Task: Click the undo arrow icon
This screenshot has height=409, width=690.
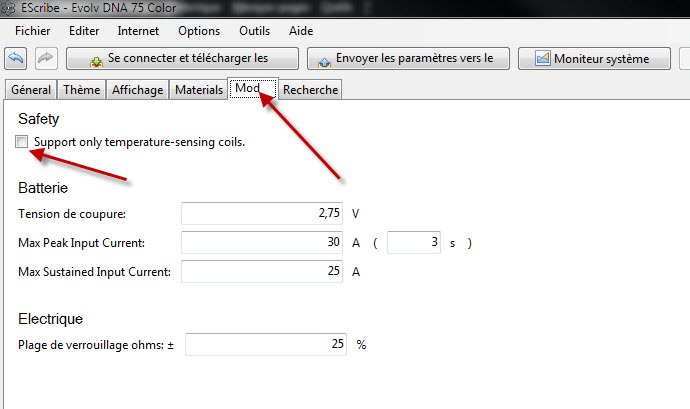Action: 16,58
